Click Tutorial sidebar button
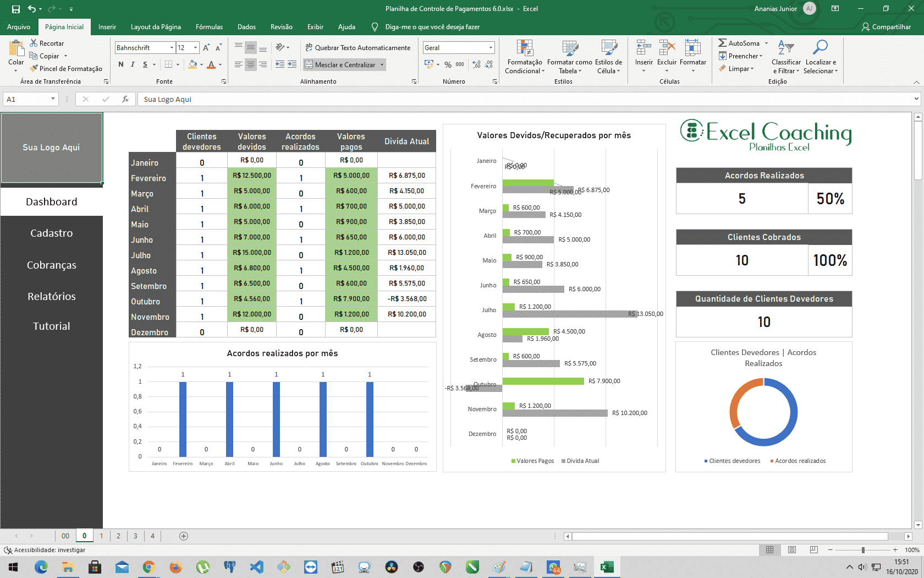Viewport: 924px width, 578px height. coord(52,326)
